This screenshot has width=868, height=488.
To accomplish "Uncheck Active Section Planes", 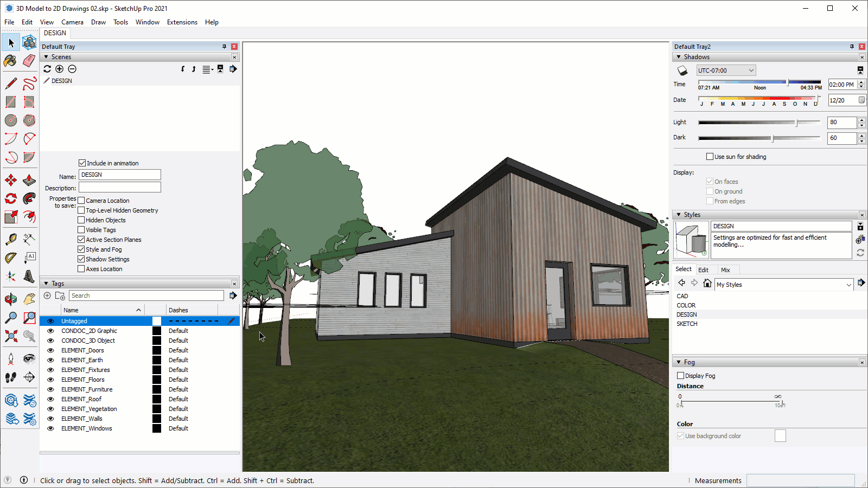I will [x=81, y=240].
